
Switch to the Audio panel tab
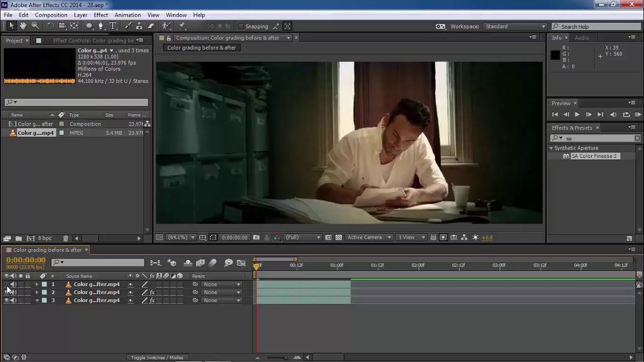pyautogui.click(x=582, y=38)
